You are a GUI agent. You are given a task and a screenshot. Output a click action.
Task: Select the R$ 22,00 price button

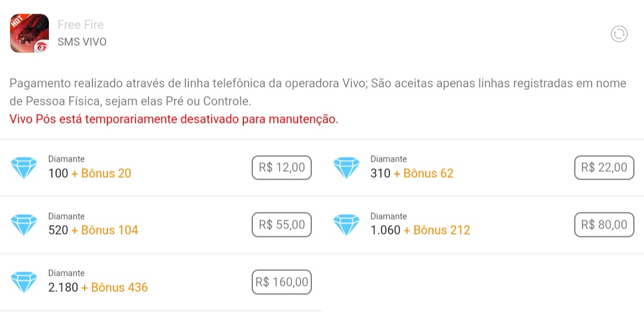[604, 168]
